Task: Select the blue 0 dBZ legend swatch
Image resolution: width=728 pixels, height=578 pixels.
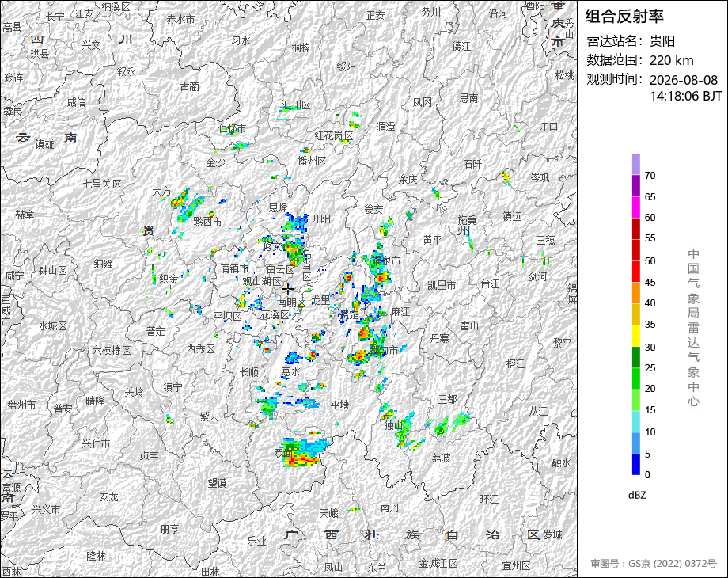Action: pyautogui.click(x=636, y=464)
